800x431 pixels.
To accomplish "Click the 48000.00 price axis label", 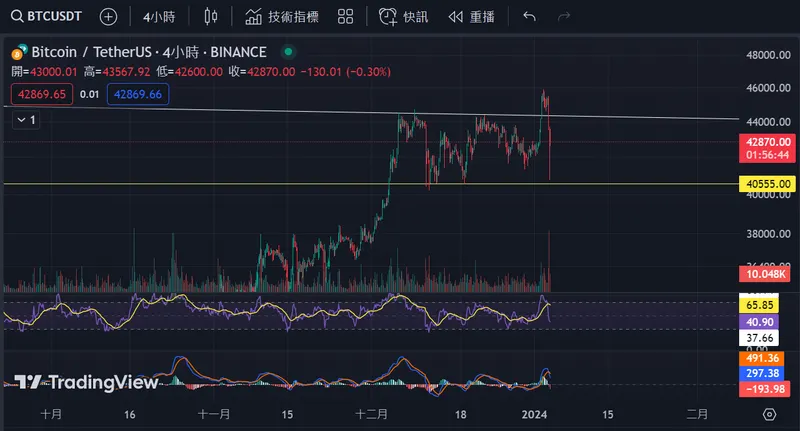I will (x=768, y=55).
